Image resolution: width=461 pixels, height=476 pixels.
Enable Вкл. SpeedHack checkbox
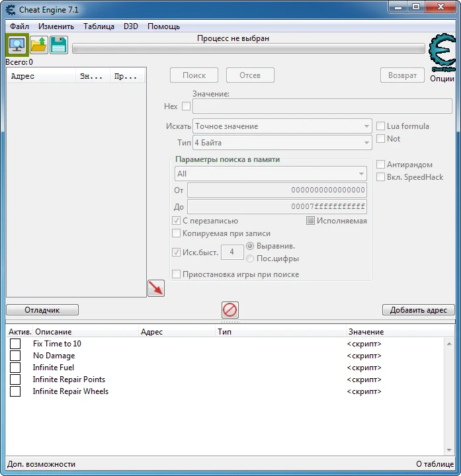point(380,177)
